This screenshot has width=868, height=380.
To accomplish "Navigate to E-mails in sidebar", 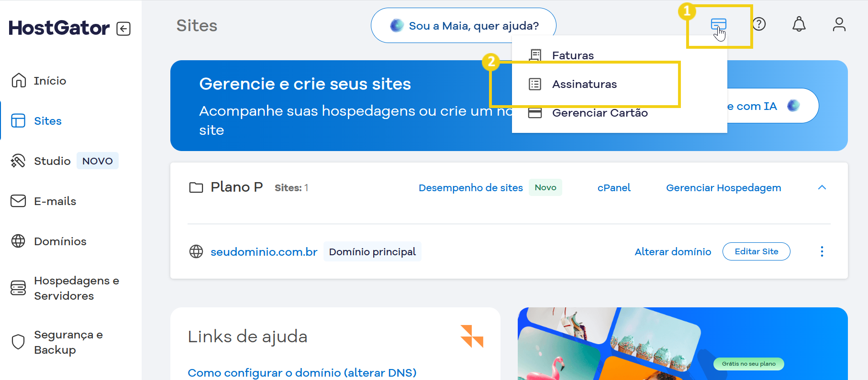I will pyautogui.click(x=55, y=201).
